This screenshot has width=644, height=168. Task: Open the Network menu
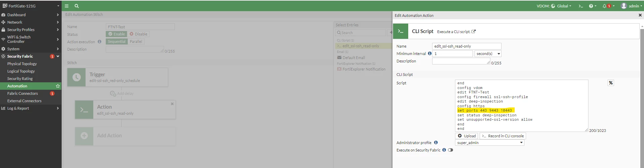(31, 22)
